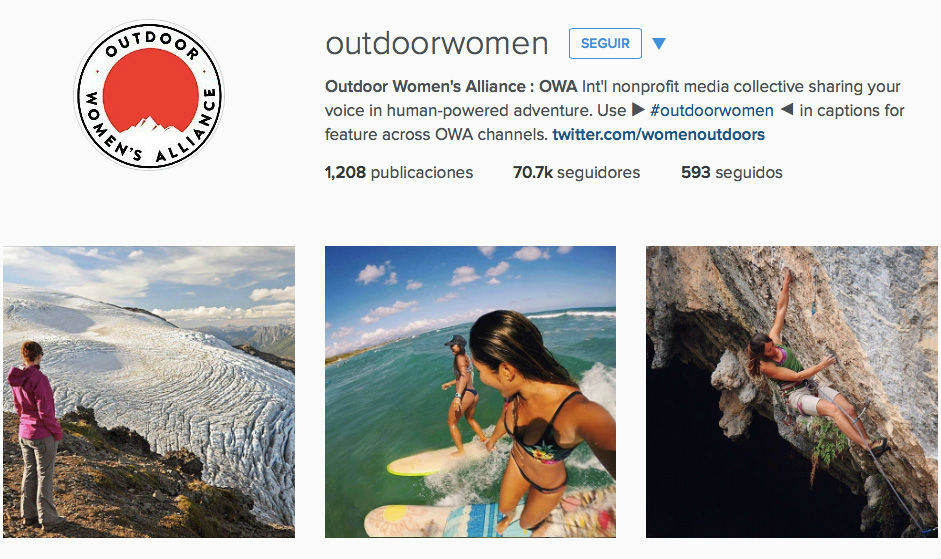
Task: Click the left-pointing triangle after the hashtag
Action: point(786,109)
